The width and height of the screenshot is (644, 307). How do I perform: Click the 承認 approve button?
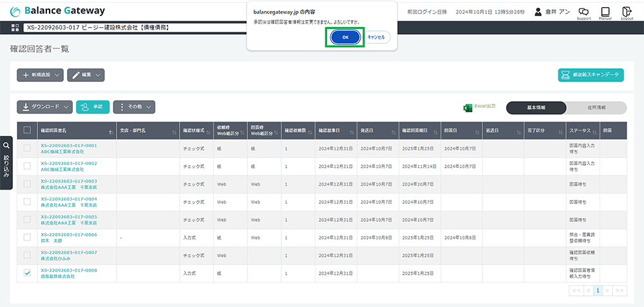(92, 107)
